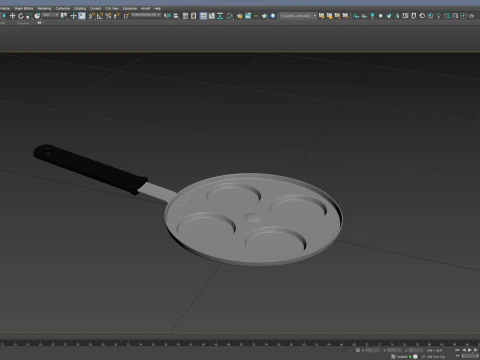Open Create Selection Set dropdown
Image resolution: width=480 pixels, height=360 pixels.
146,15
